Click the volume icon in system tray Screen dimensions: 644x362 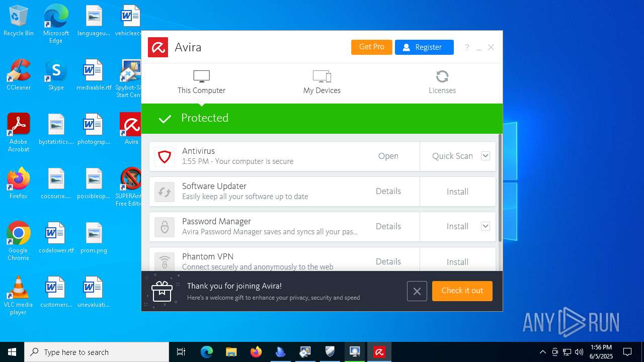[579, 352]
